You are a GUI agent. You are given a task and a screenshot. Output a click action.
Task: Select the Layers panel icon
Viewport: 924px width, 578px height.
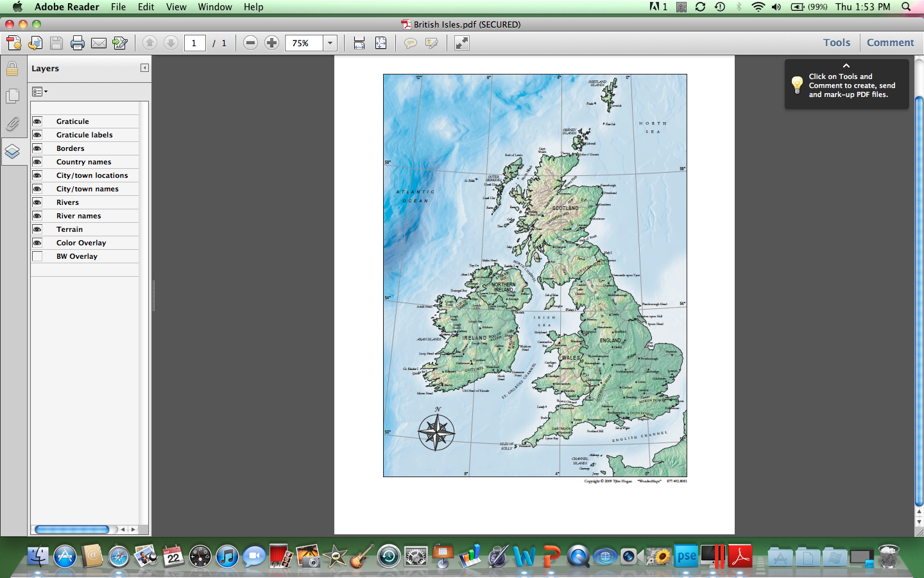12,152
